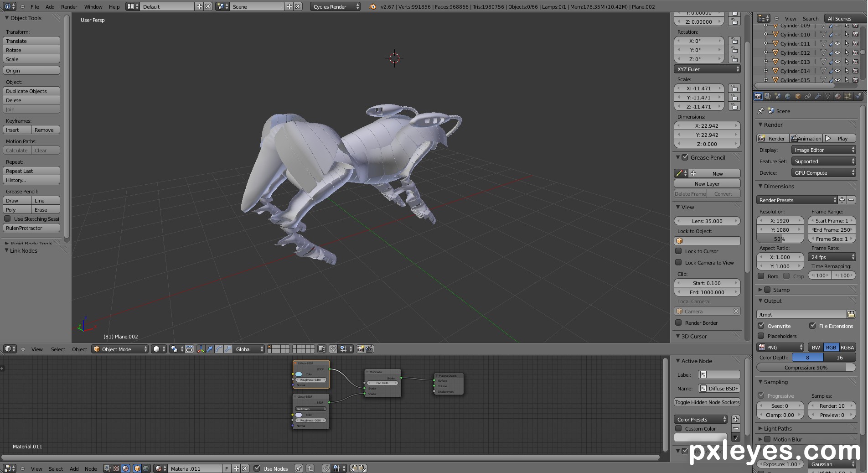Open the Object menu in 3D viewport header
The height and width of the screenshot is (473, 868).
pyautogui.click(x=79, y=349)
